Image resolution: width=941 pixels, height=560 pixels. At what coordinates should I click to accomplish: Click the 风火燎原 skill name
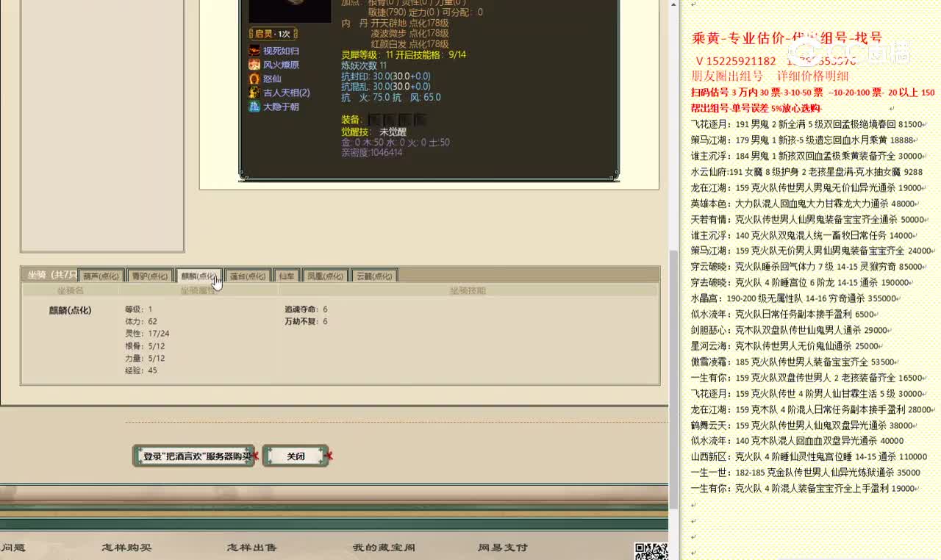[281, 65]
